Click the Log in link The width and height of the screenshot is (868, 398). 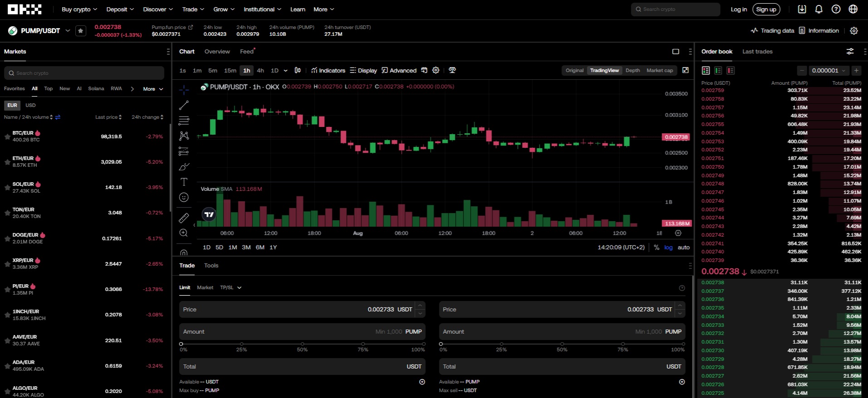click(x=739, y=9)
